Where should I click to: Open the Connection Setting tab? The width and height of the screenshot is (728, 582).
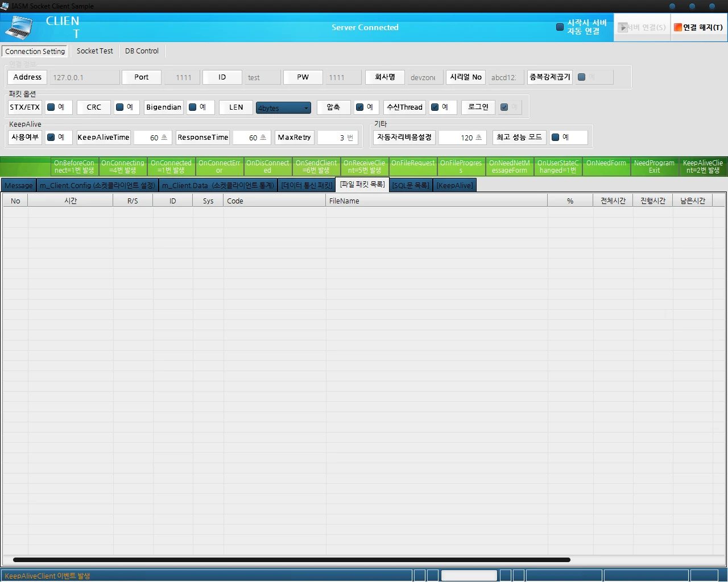pos(35,51)
